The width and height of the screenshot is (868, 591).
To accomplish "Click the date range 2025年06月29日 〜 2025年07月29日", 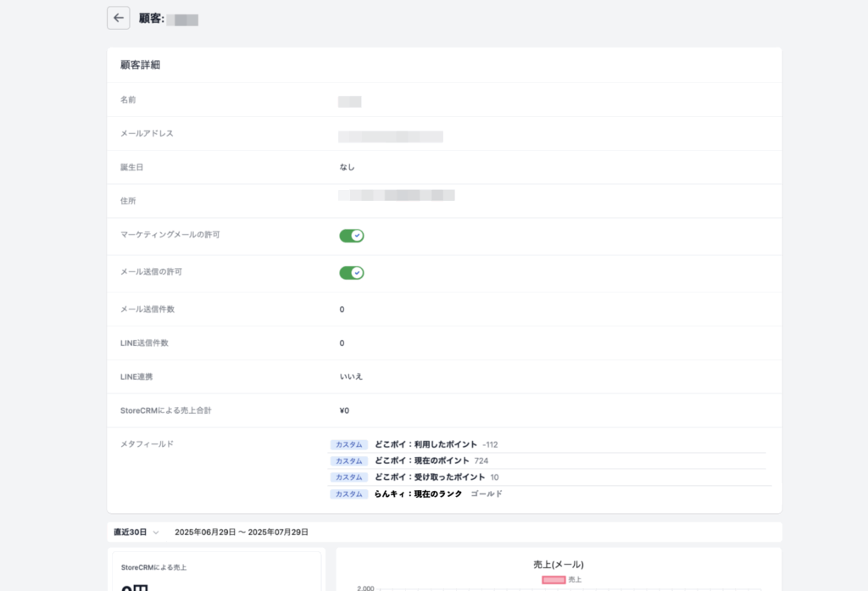I will tap(241, 532).
